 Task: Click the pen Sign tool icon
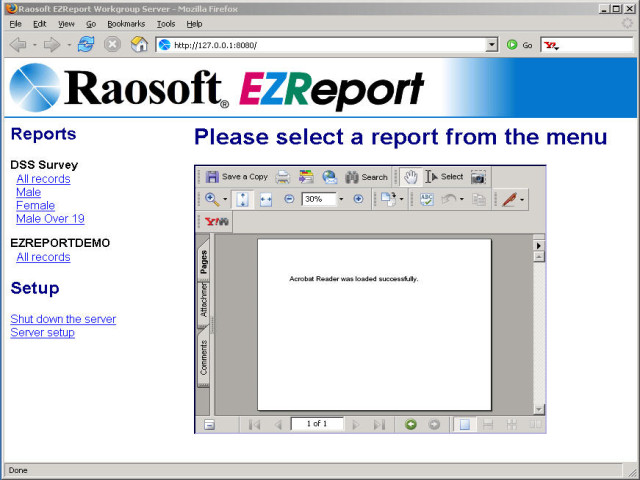click(509, 199)
